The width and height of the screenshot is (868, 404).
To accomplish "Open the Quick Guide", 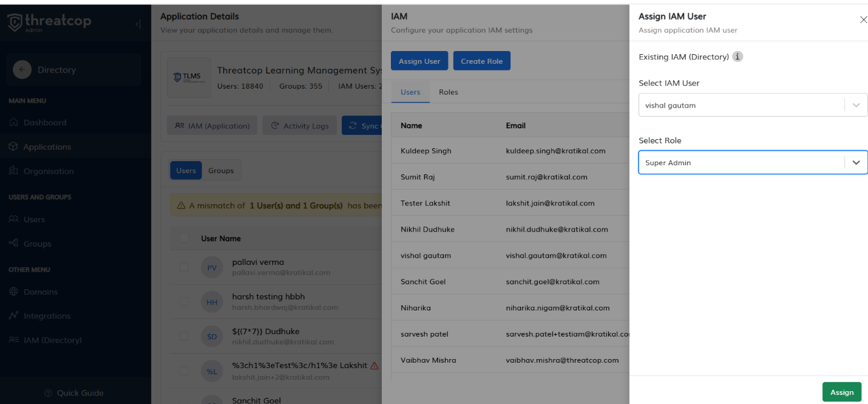I will pyautogui.click(x=74, y=393).
